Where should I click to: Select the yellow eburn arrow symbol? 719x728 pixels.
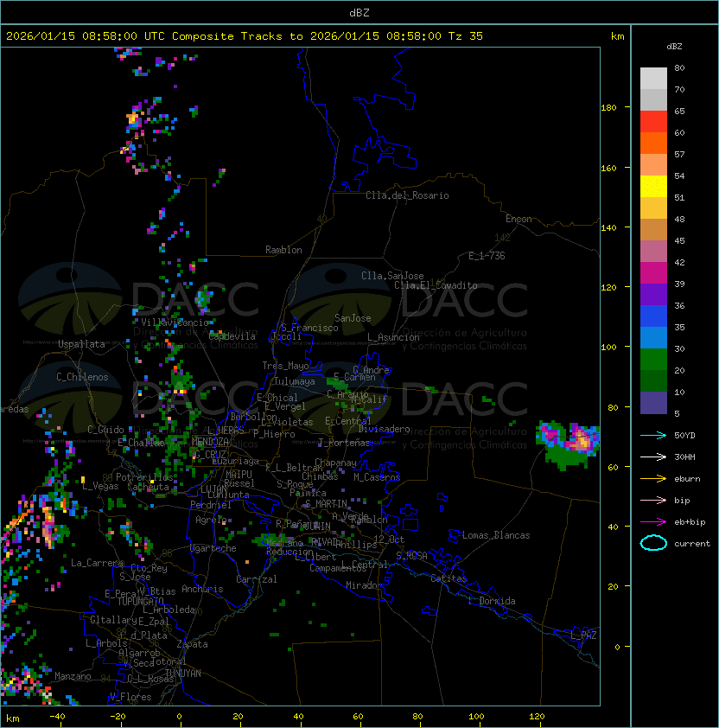[x=653, y=478]
